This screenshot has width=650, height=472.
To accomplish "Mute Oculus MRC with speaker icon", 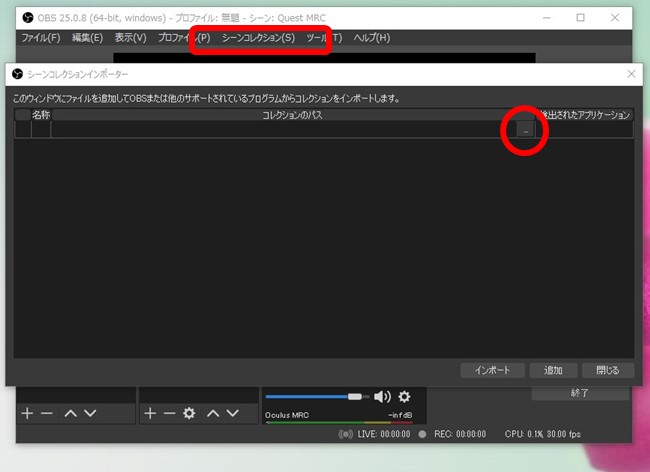I will pos(382,397).
